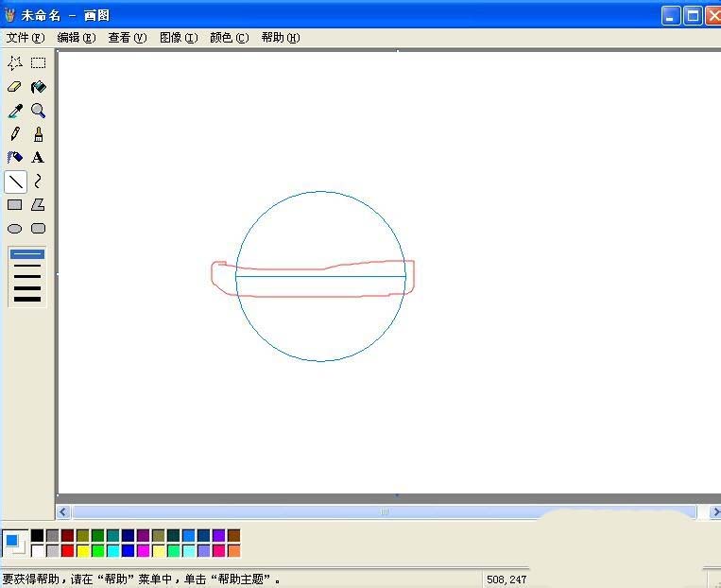Click the window title 未命名 - 画图
Viewport: 721px width, 588px height.
pyautogui.click(x=65, y=15)
